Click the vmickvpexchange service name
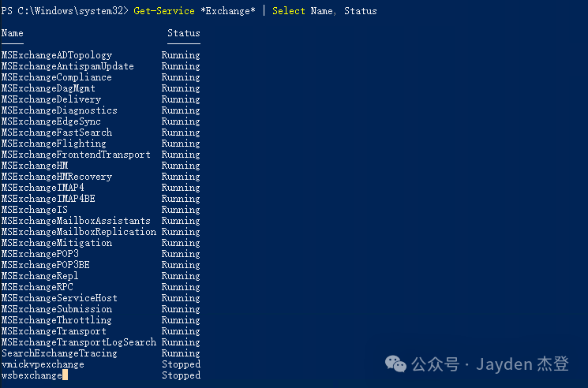Screen dimensions: 588x388 click(43, 364)
